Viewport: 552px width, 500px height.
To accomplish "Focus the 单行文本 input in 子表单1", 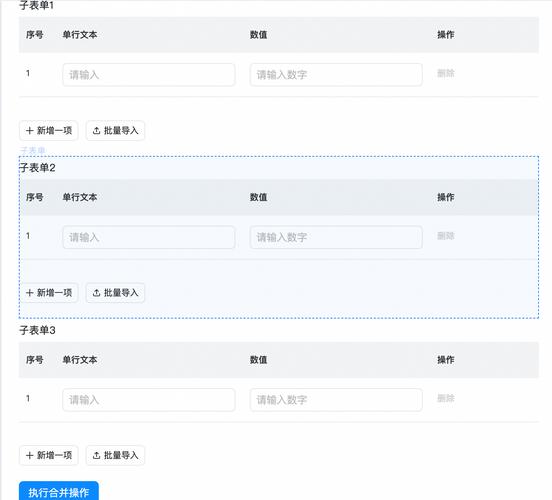I will pyautogui.click(x=149, y=75).
